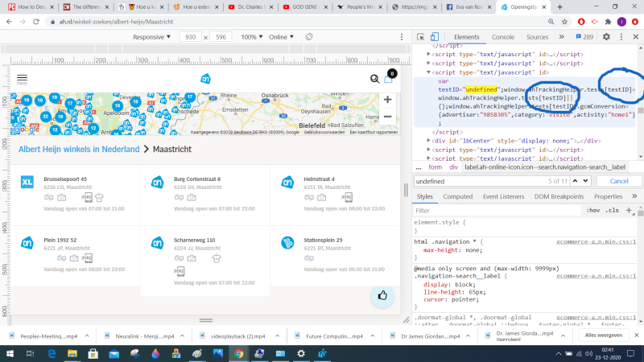The width and height of the screenshot is (644, 362).
Task: Toggle the .cls class editor
Action: click(x=612, y=210)
